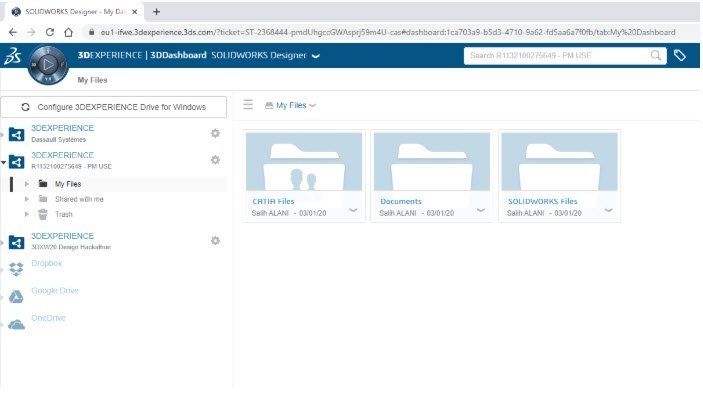
Task: Open the CATIA Files folder thumbnail
Action: (x=304, y=161)
